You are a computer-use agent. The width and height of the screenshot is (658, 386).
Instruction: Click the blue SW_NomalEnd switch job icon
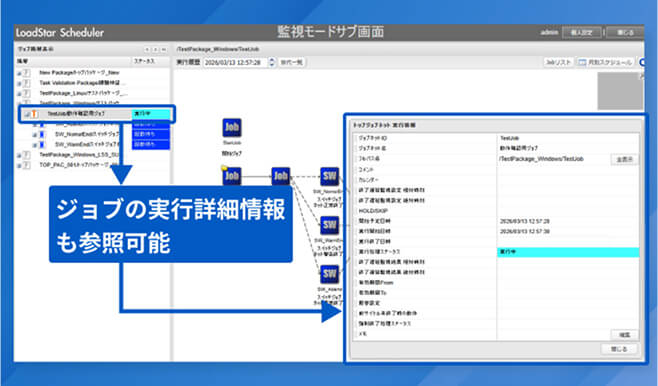click(42, 134)
